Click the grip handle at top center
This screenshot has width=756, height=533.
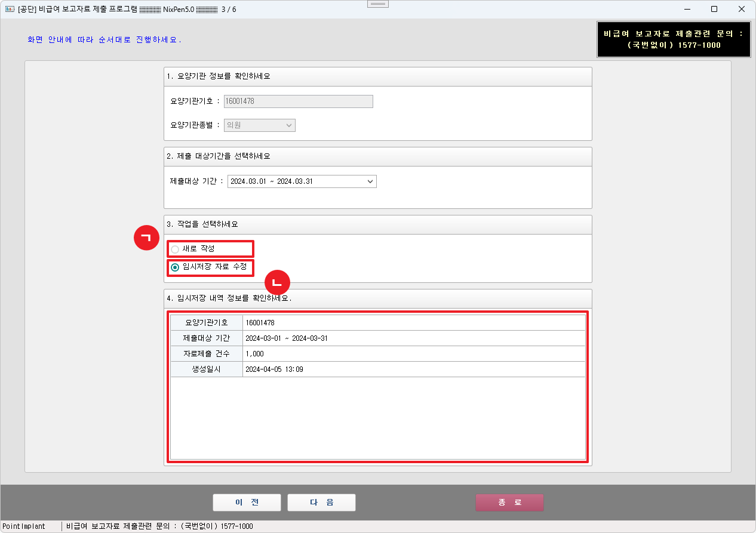click(x=377, y=4)
